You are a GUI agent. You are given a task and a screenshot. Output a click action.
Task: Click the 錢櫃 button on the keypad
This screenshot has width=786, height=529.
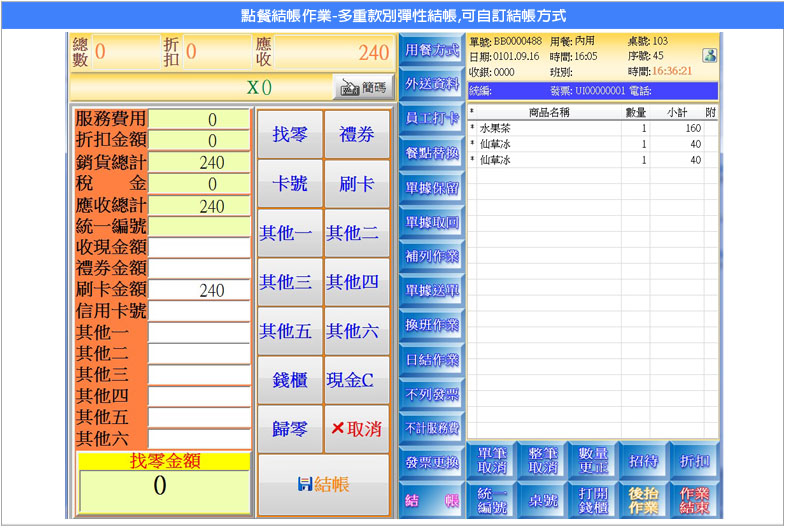coord(290,380)
